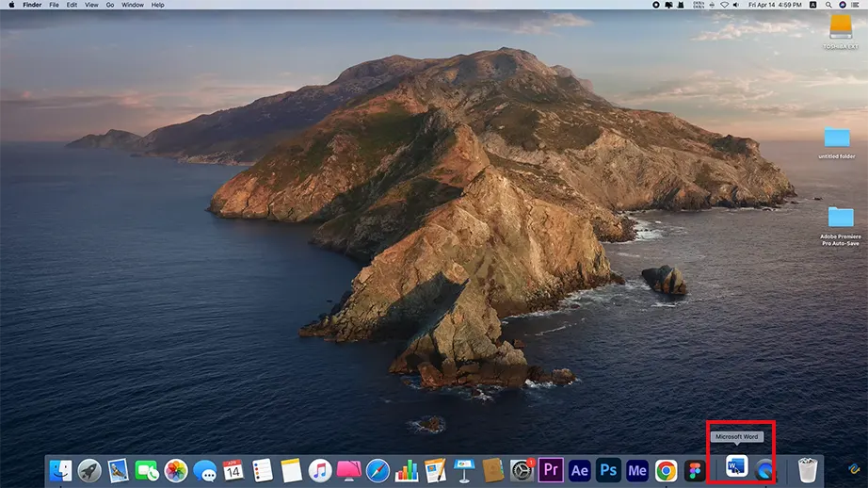Launch Adobe Premiere Pro

point(551,470)
